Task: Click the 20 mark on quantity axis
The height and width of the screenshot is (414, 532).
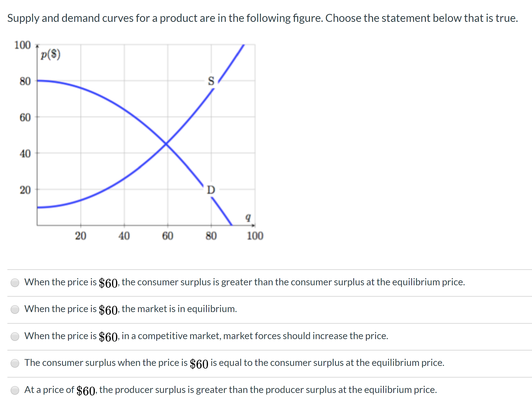Action: pyautogui.click(x=81, y=236)
